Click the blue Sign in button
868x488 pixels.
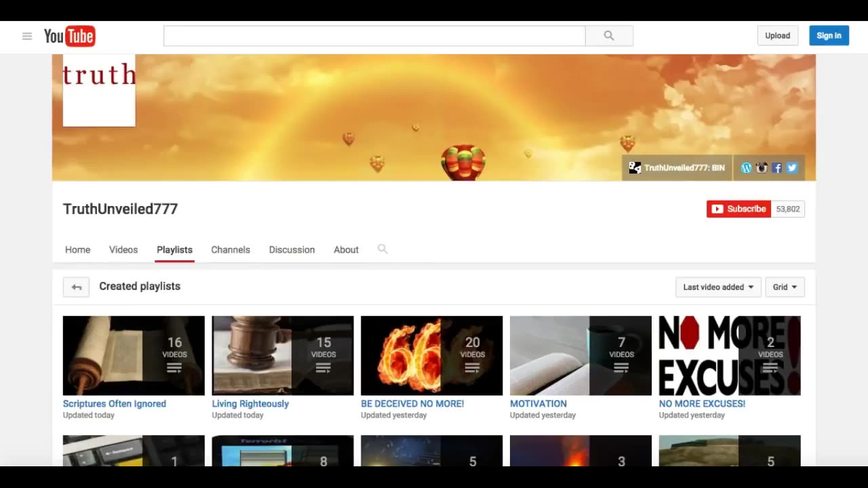829,36
